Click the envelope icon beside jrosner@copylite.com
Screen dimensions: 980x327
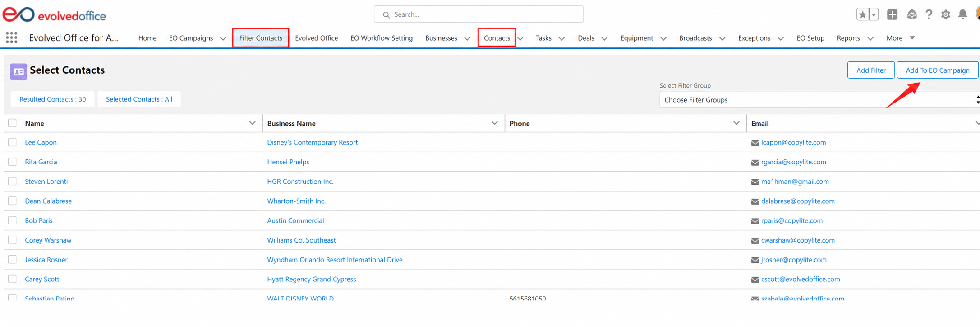[x=755, y=260]
